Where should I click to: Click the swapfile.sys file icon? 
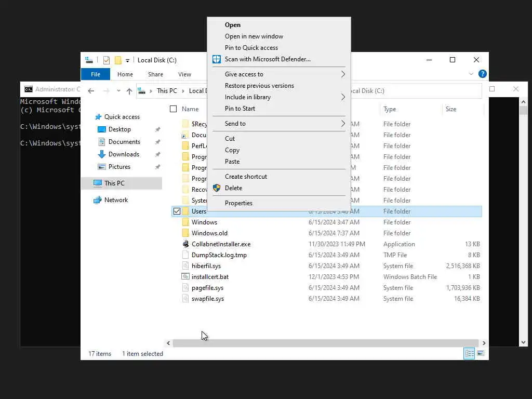(185, 299)
